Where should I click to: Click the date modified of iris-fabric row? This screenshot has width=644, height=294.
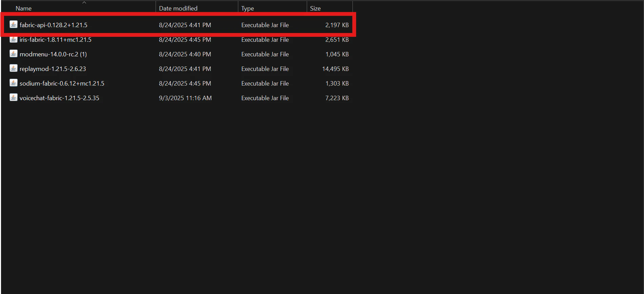click(185, 40)
